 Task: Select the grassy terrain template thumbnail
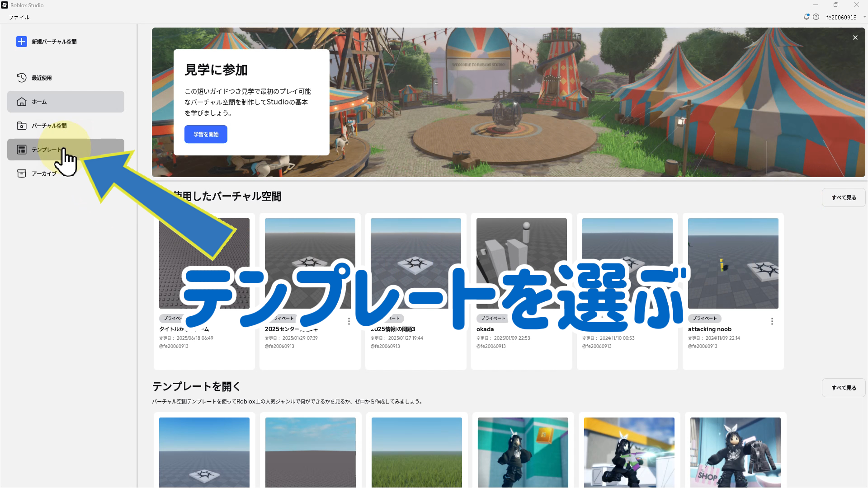click(416, 452)
